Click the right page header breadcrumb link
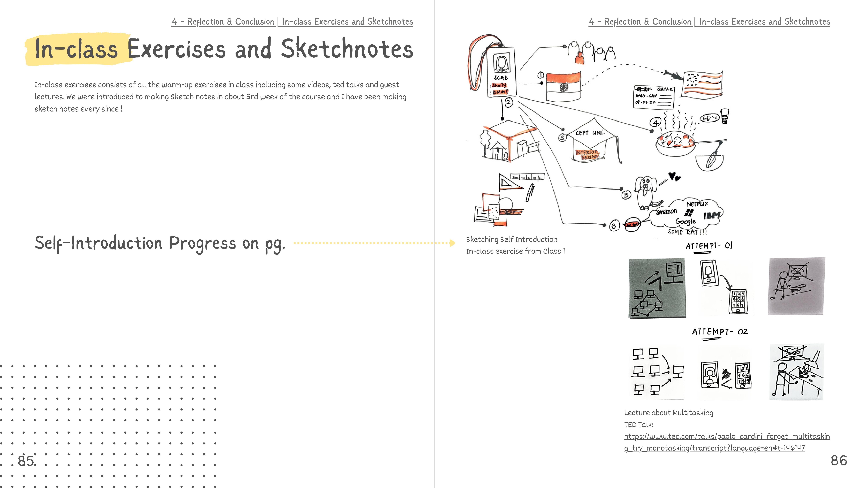The height and width of the screenshot is (488, 868). tap(709, 22)
